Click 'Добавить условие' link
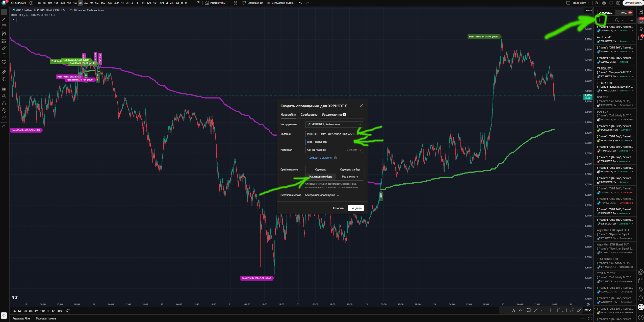Screen dimensions: 644x322 pos(319,158)
